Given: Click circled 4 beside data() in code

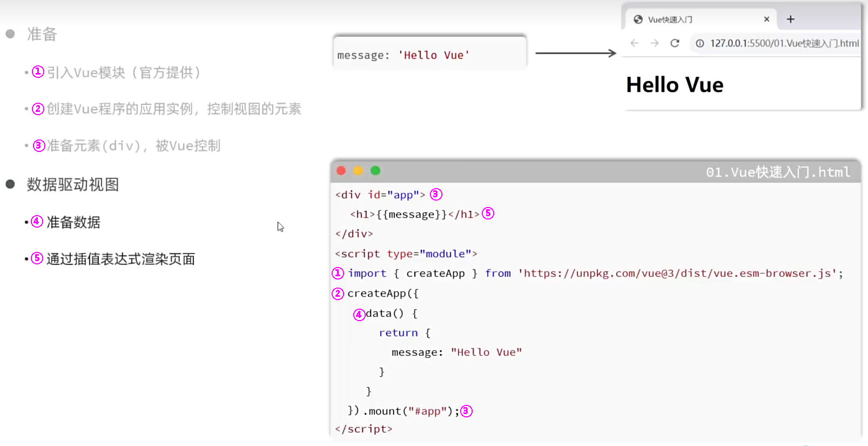Looking at the screenshot, I should coord(359,314).
